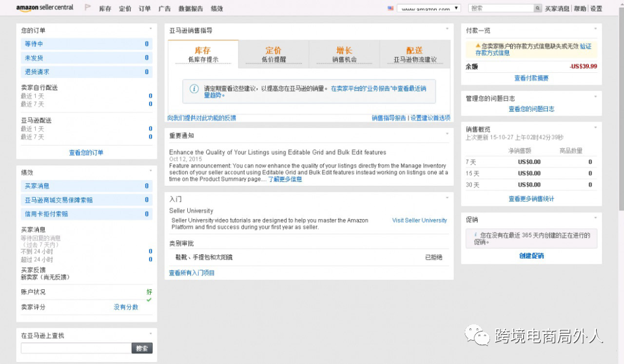Open the 设置建议首选项 link
624x364 pixels.
[x=430, y=118]
